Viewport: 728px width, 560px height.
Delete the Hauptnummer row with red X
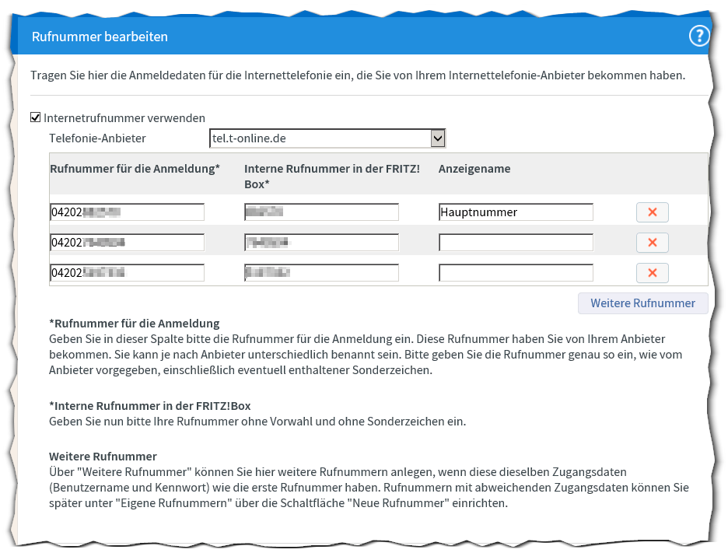pos(652,212)
